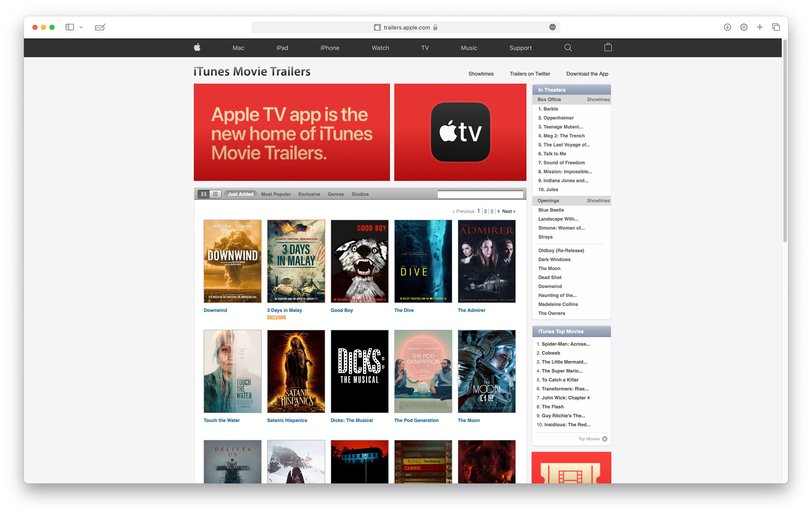Select the Studios tab
The height and width of the screenshot is (515, 812).
tap(360, 194)
